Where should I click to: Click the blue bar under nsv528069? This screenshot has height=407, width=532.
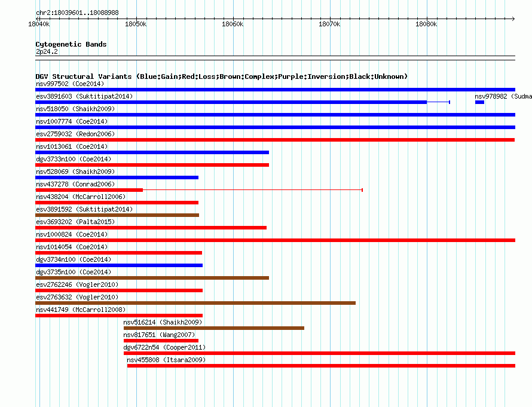point(117,178)
